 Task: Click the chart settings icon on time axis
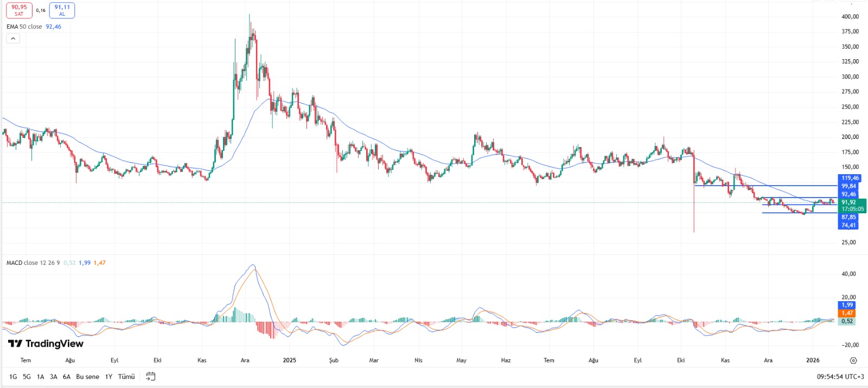pos(853,360)
